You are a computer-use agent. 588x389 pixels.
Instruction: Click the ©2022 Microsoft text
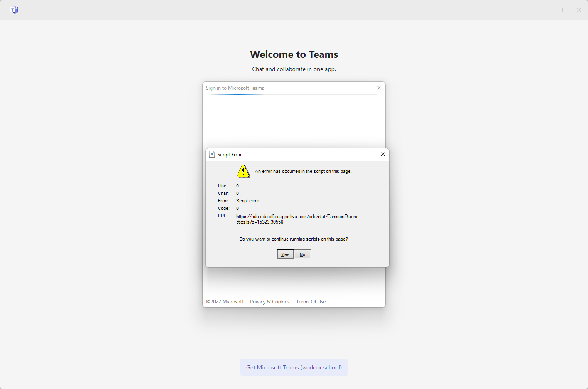point(225,301)
